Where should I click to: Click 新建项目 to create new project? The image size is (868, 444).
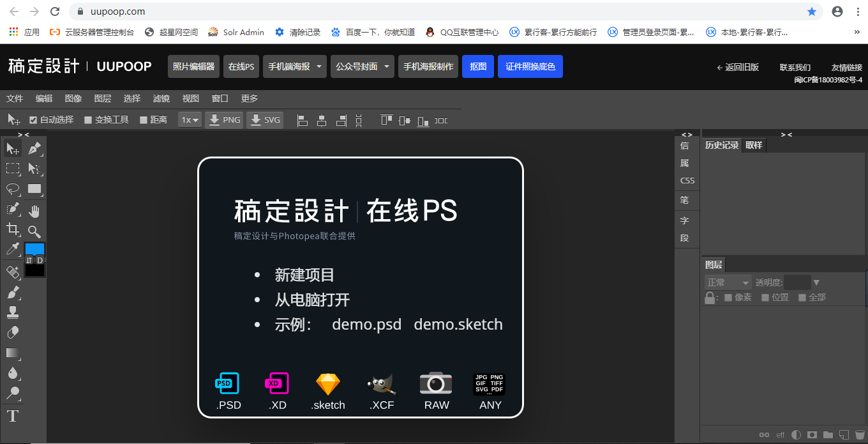304,275
